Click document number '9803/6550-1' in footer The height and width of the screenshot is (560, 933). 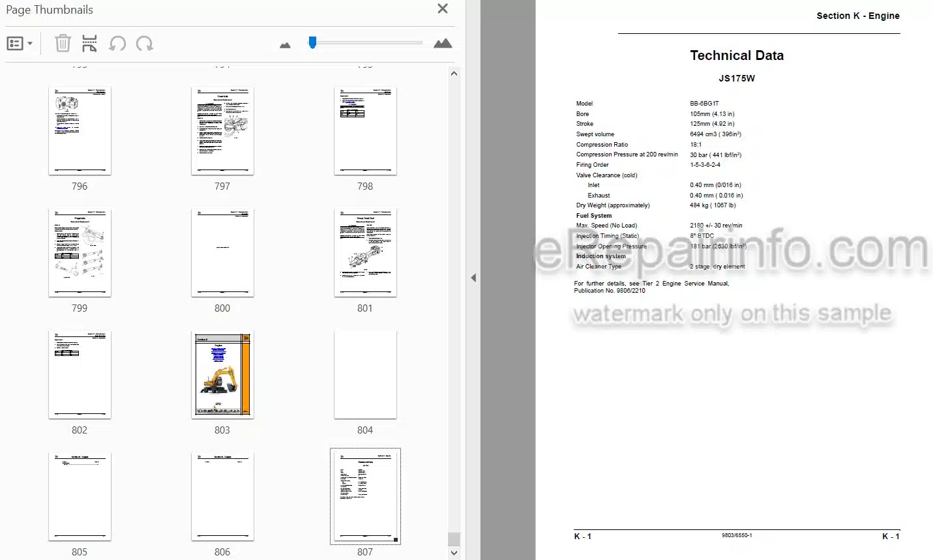coord(737,535)
